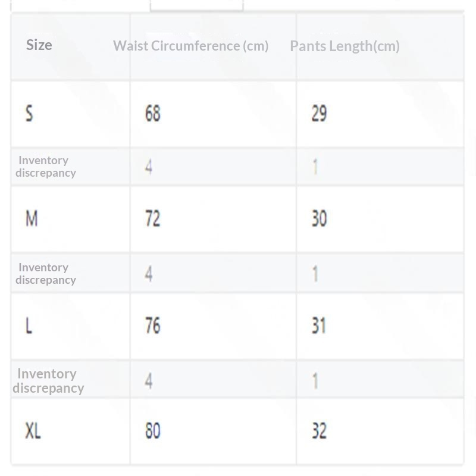
Task: Click the Waist Circumference (cm) header
Action: [x=191, y=46]
